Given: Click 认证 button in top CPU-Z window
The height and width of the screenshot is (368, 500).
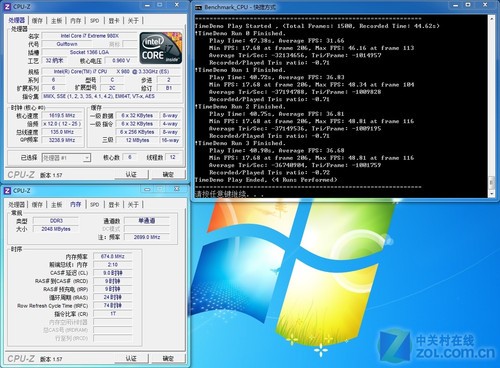Looking at the screenshot, I should tap(131, 174).
